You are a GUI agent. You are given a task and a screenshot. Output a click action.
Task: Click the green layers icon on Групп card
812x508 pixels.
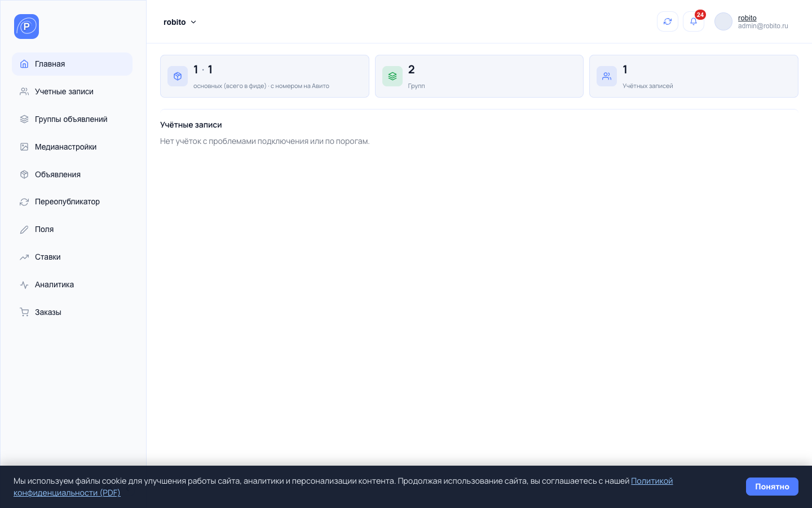(x=392, y=76)
